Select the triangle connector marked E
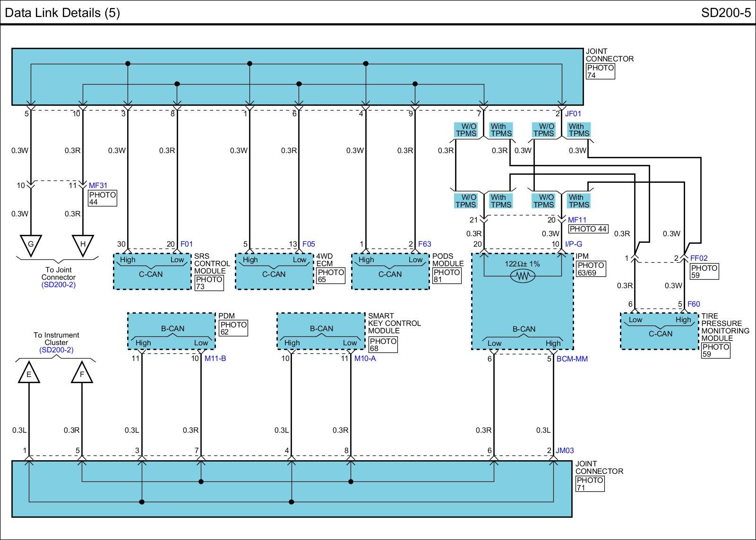This screenshot has width=756, height=540. 29,374
